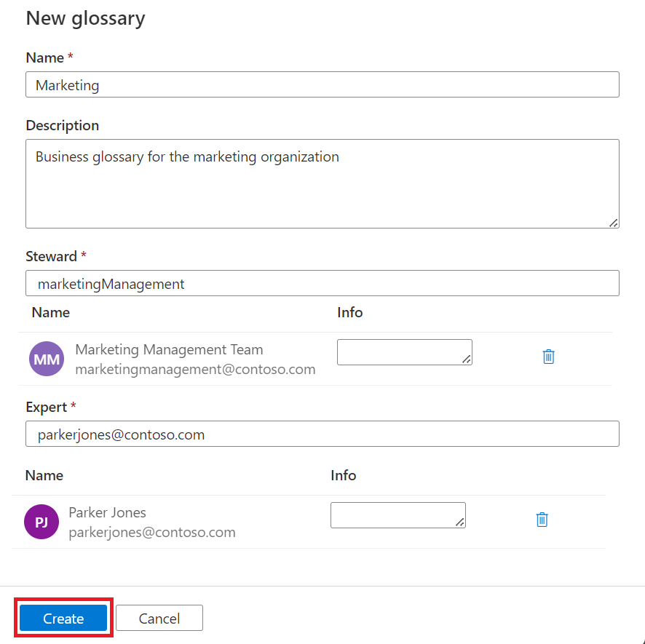This screenshot has height=644, width=645.
Task: Click resize grip on expert Info box
Action: coord(460,522)
